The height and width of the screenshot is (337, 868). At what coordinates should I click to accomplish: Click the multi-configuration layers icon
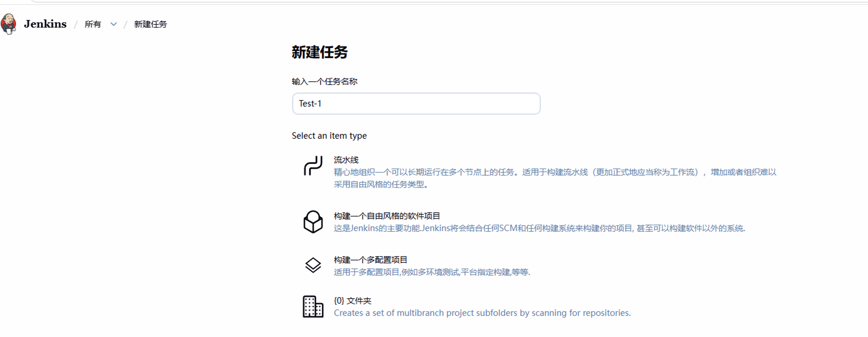(x=313, y=265)
